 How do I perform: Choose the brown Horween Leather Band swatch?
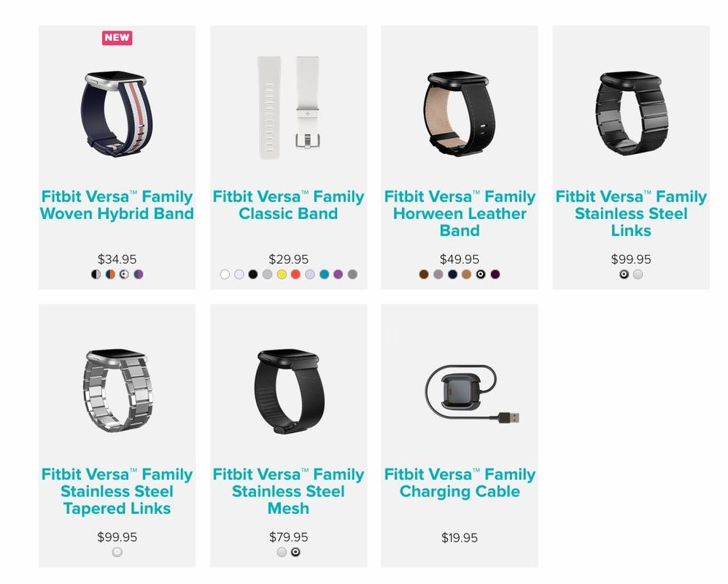point(423,274)
